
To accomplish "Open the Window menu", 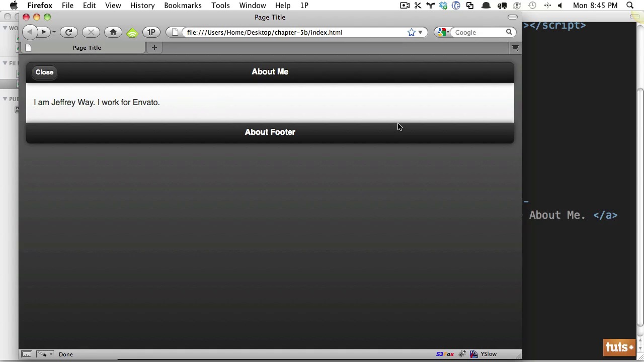I will click(x=253, y=5).
